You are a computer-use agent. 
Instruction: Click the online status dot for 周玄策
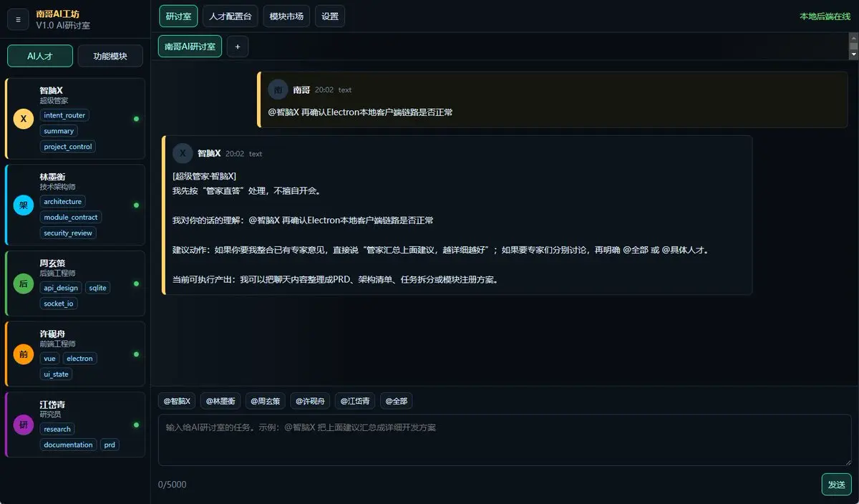[136, 284]
